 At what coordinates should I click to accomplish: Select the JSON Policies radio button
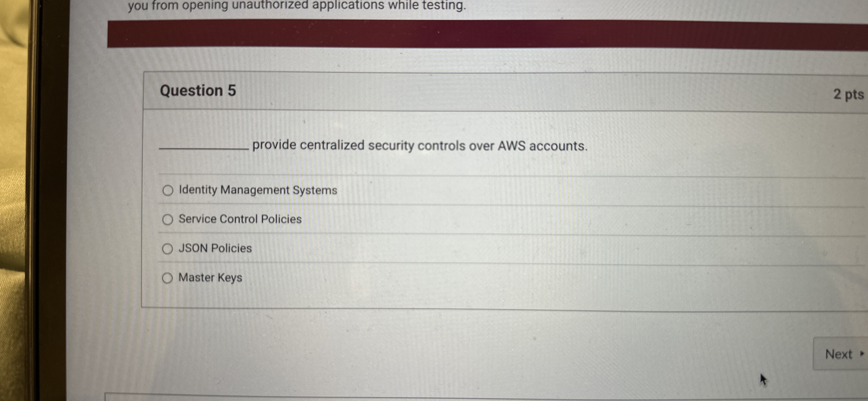pyautogui.click(x=167, y=249)
